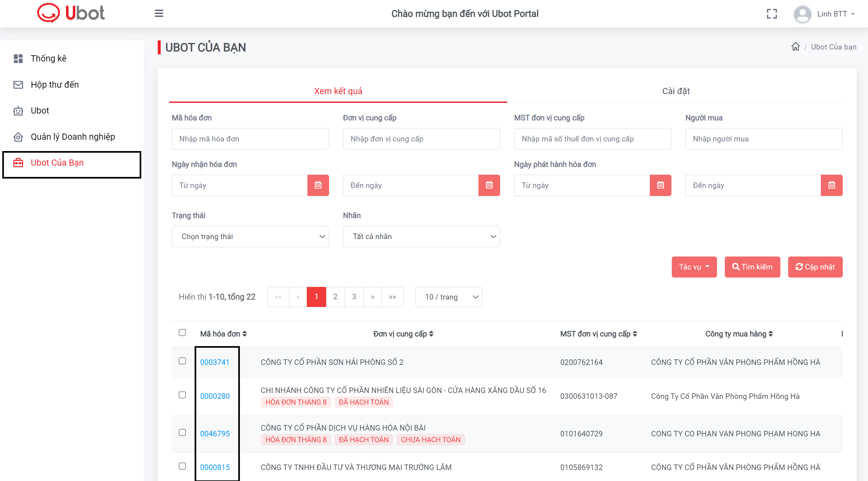Click the CHƯA HẠCH TOÁN label tag
The width and height of the screenshot is (868, 481).
(430, 440)
